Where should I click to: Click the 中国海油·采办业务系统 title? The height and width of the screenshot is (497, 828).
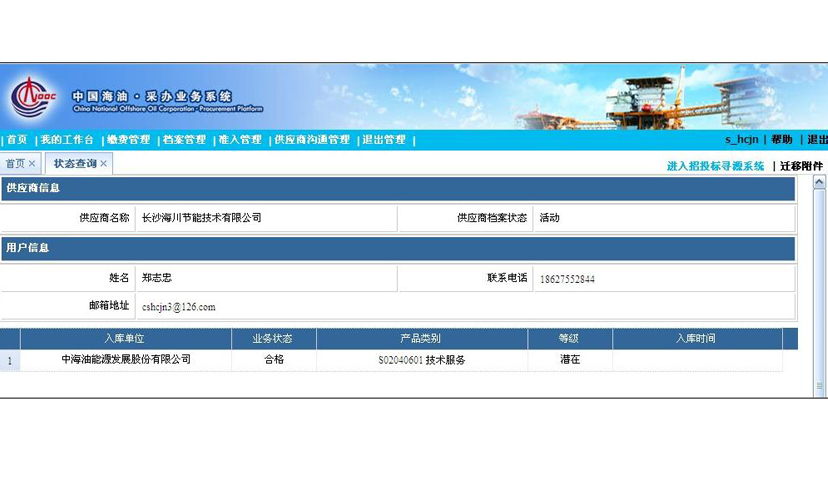(152, 96)
